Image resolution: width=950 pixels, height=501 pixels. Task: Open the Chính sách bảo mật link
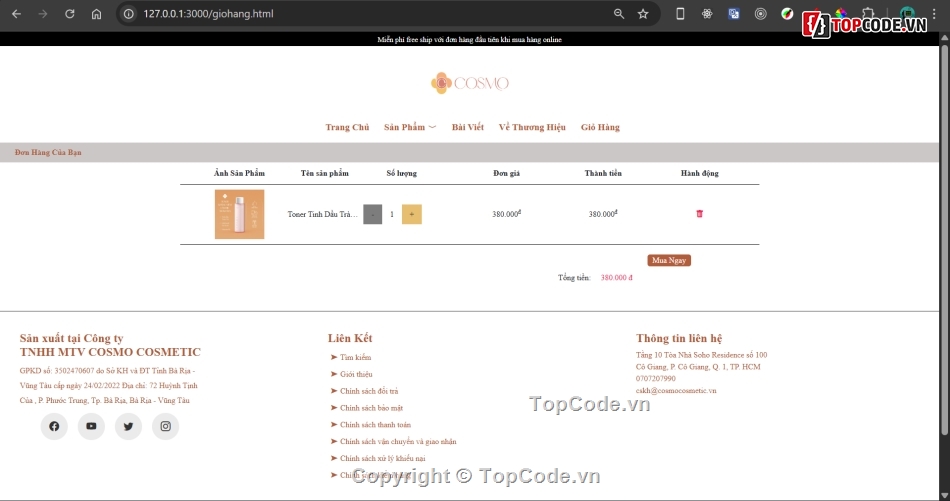pyautogui.click(x=371, y=408)
